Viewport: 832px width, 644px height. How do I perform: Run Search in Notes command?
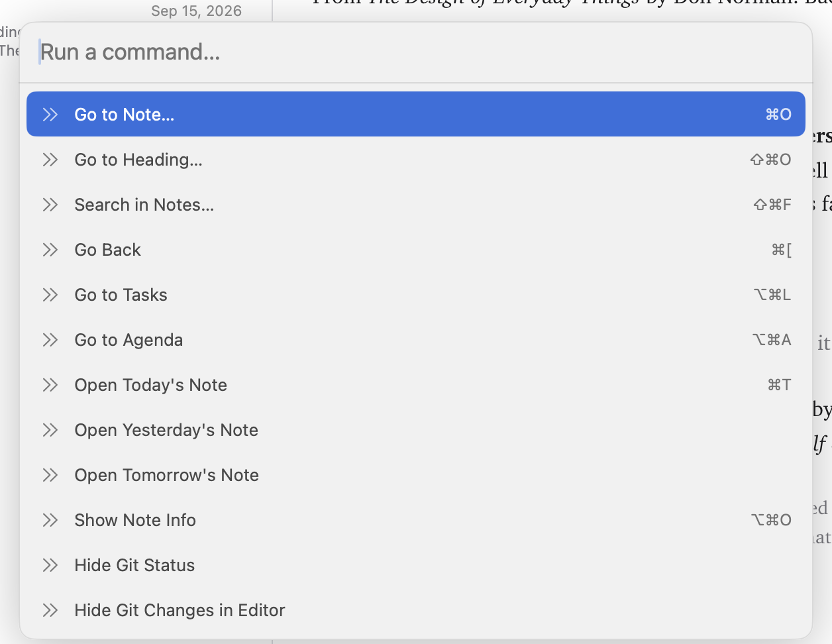coord(416,204)
